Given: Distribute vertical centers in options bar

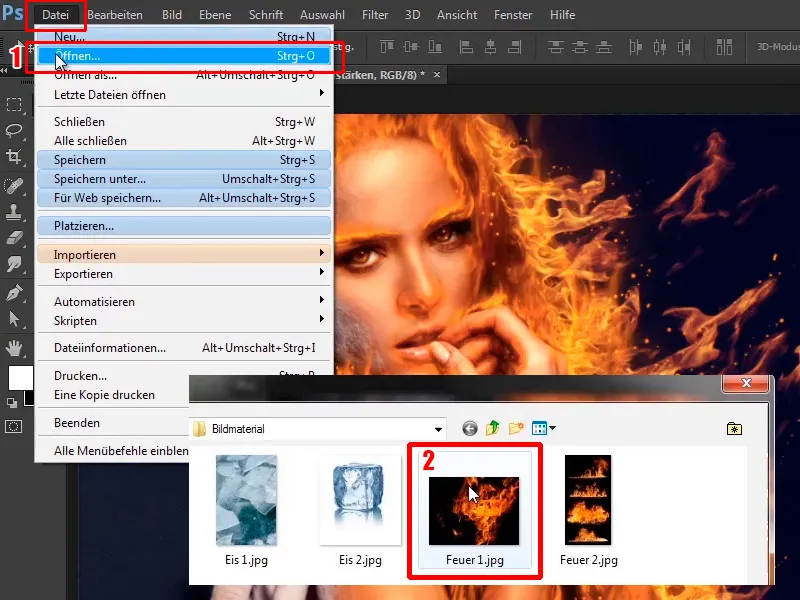Looking at the screenshot, I should tap(580, 47).
